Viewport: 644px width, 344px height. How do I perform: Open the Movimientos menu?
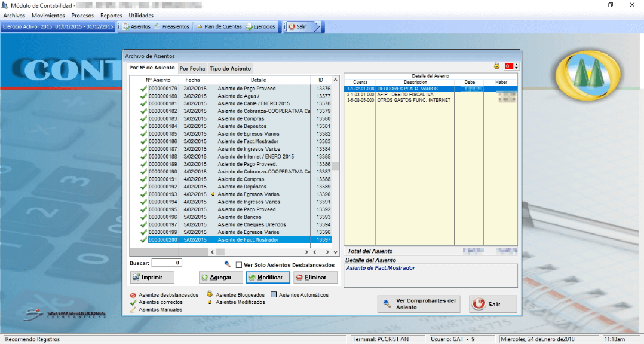tap(48, 15)
